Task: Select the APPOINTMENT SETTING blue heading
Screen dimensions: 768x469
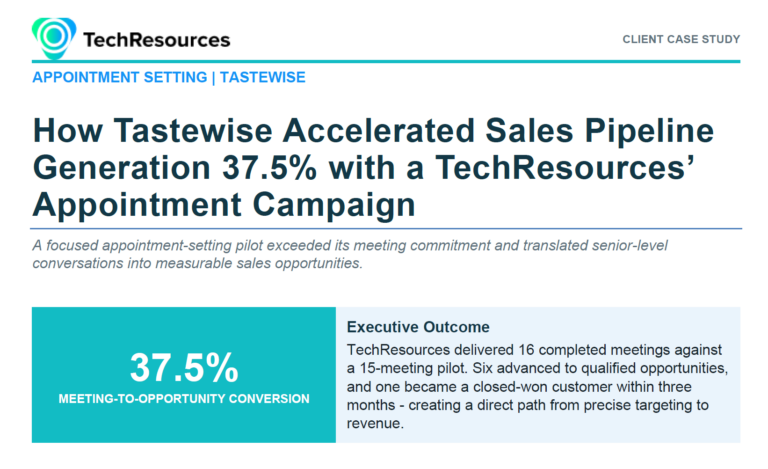Action: [120, 77]
